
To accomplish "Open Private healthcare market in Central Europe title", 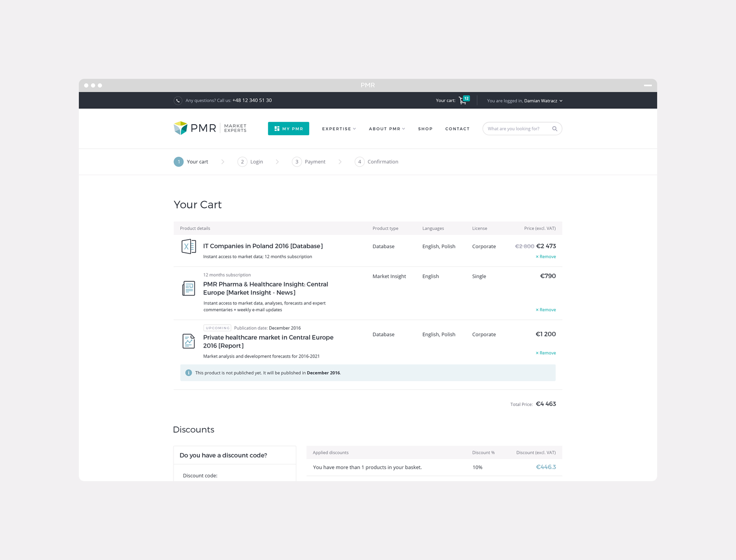I will pos(268,342).
